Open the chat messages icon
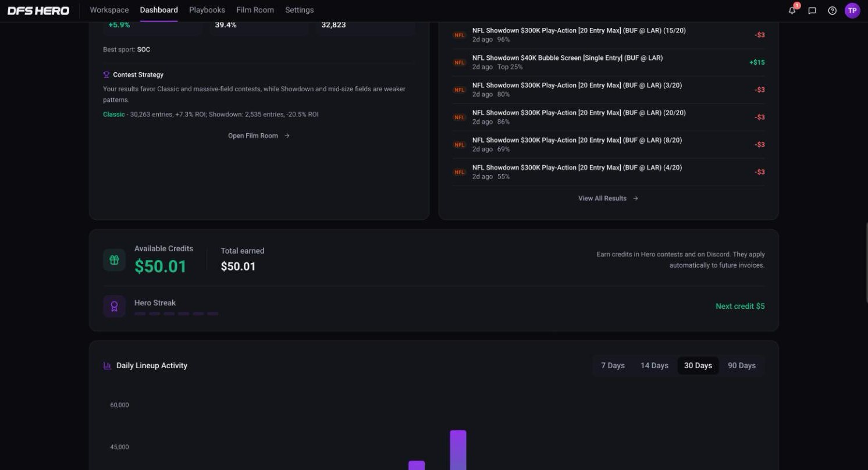868x470 pixels. click(x=812, y=10)
